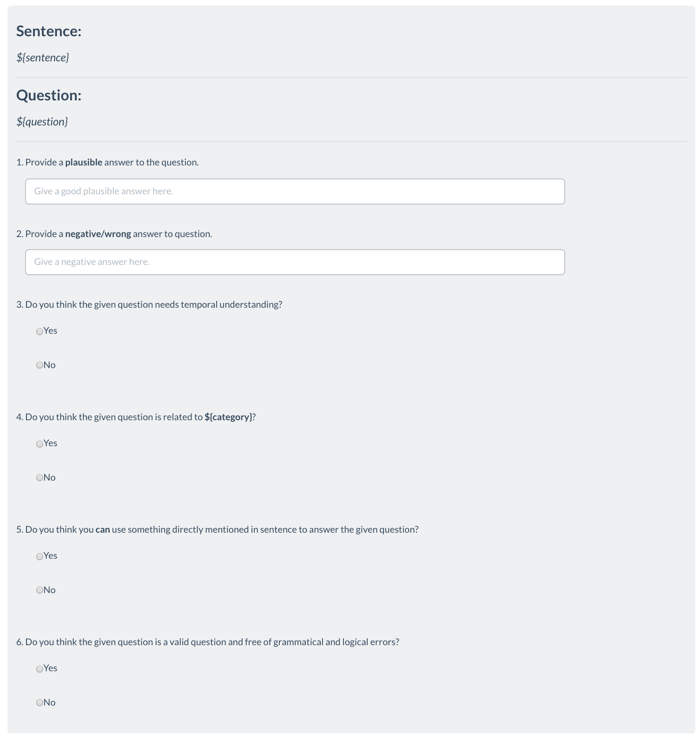The image size is (700, 740).
Task: Click the "Sentence:" heading
Action: pyautogui.click(x=49, y=31)
